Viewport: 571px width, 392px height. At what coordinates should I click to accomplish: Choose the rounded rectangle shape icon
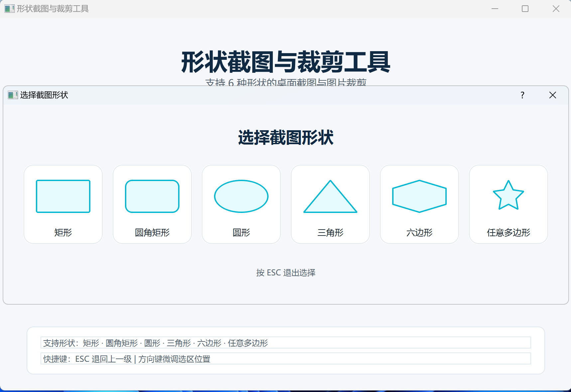tap(152, 196)
